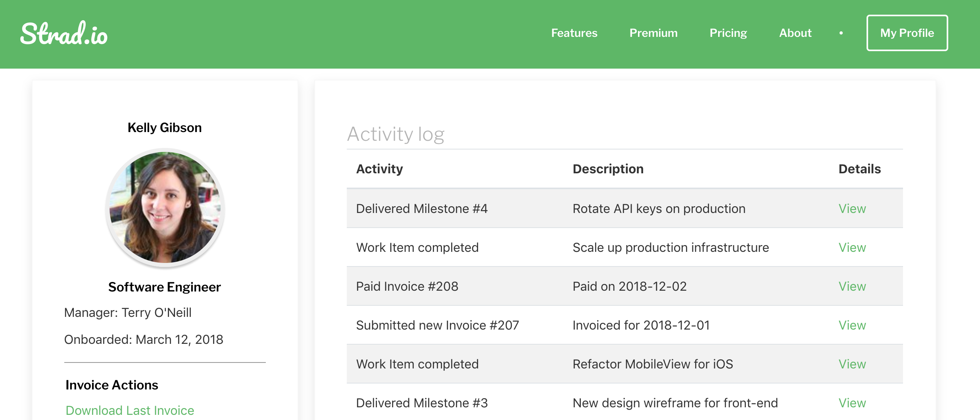980x420 pixels.
Task: Navigate to the About page
Action: click(x=795, y=33)
